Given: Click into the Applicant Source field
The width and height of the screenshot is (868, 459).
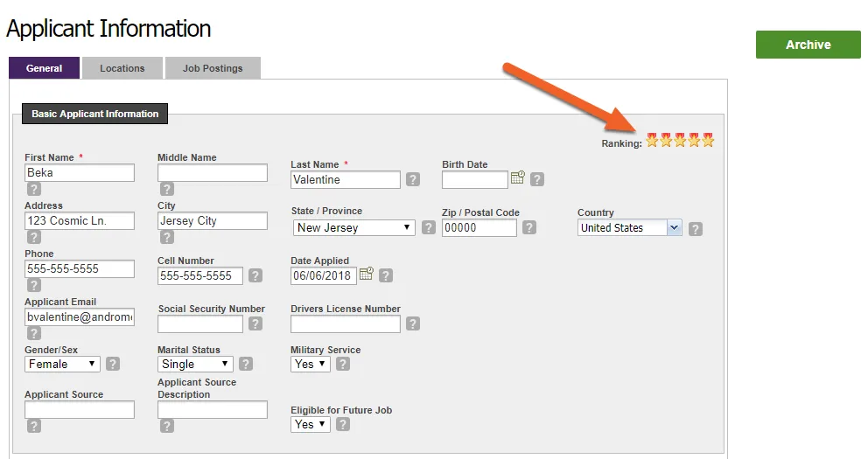Looking at the screenshot, I should click(x=79, y=410).
